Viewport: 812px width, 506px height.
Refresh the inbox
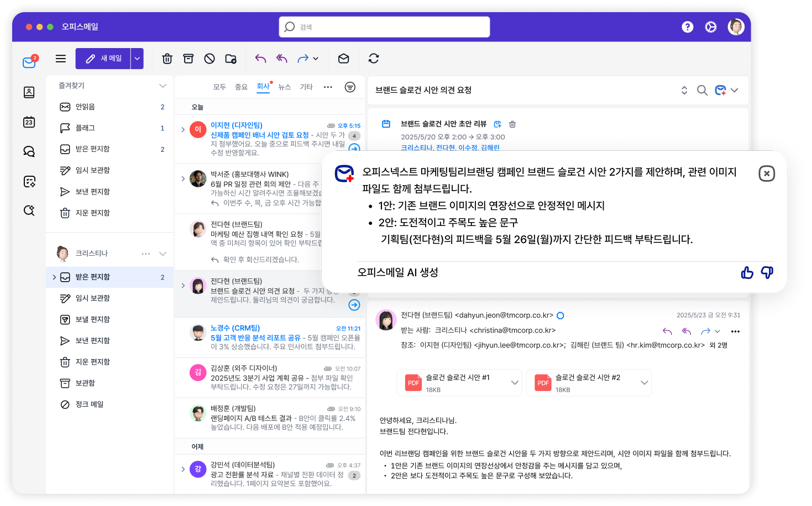pyautogui.click(x=374, y=58)
